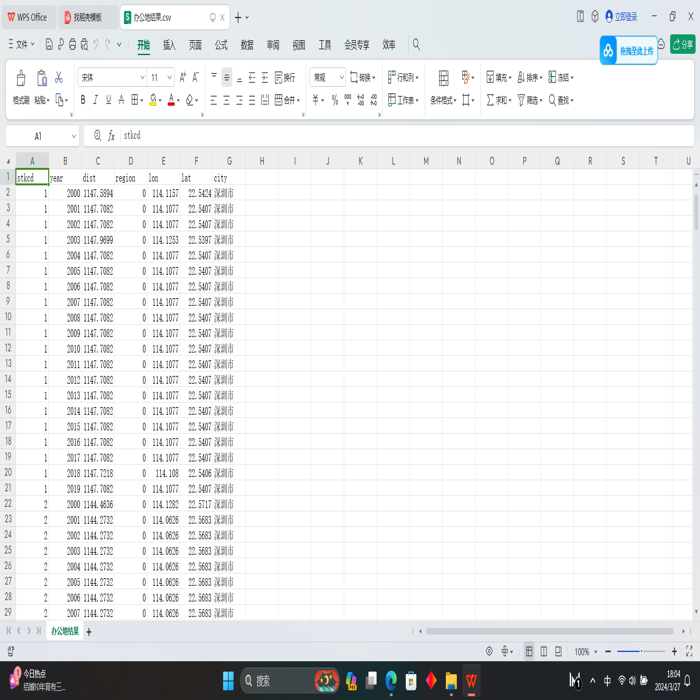Select the 办公地结果 sheet tab
The width and height of the screenshot is (700, 700).
click(x=65, y=631)
